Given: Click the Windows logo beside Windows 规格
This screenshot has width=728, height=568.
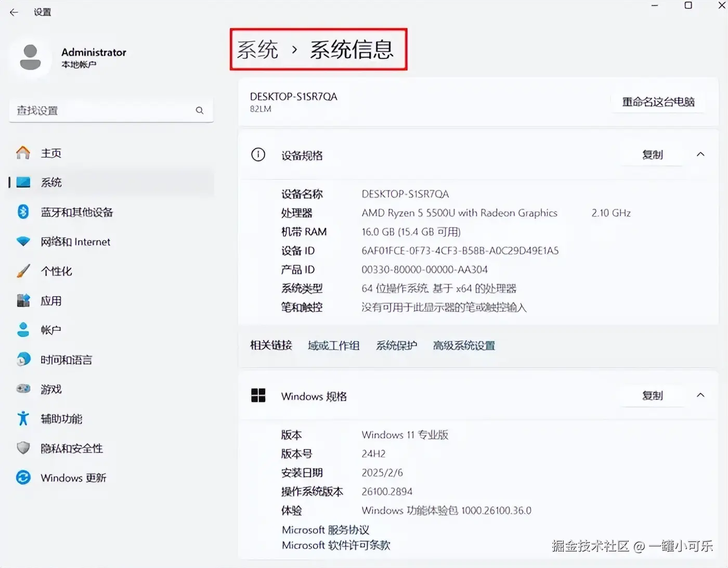Looking at the screenshot, I should tap(258, 395).
